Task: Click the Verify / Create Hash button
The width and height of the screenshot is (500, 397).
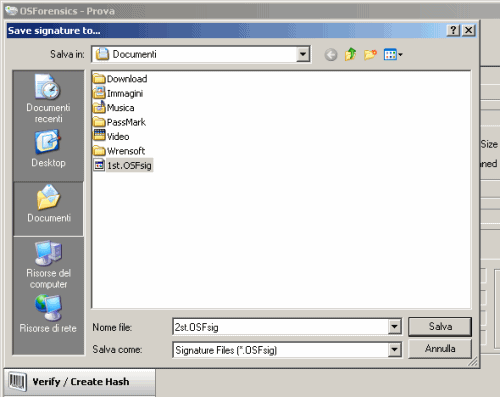Action: pyautogui.click(x=80, y=382)
